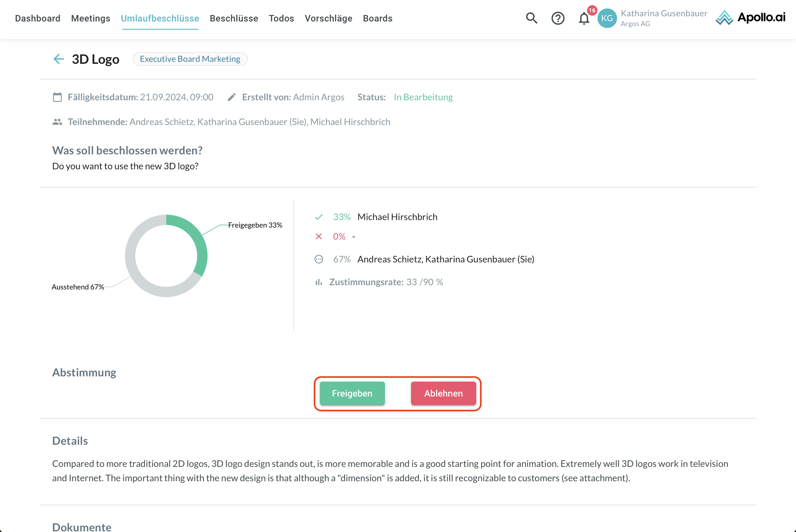The height and width of the screenshot is (532, 796).
Task: Click the pending dots icon next to 67%
Action: coord(318,259)
